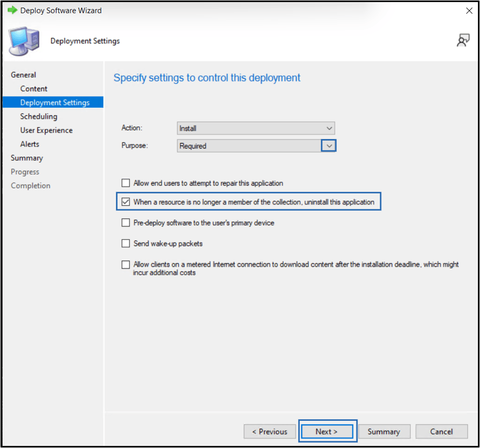Screen dimensions: 480x448
Task: Click the 'Specify settings to control this deployment' heading
Action: pos(207,78)
